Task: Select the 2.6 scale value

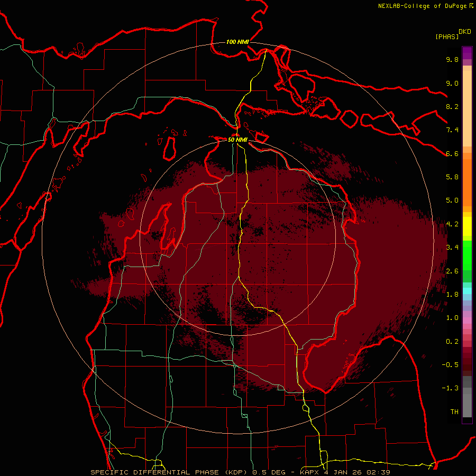Action: (452, 271)
